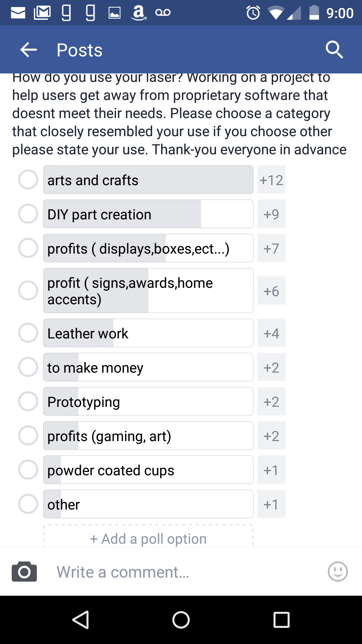This screenshot has height=644, width=362.
Task: View +9 voters for DIY part creation
Action: coord(271,214)
